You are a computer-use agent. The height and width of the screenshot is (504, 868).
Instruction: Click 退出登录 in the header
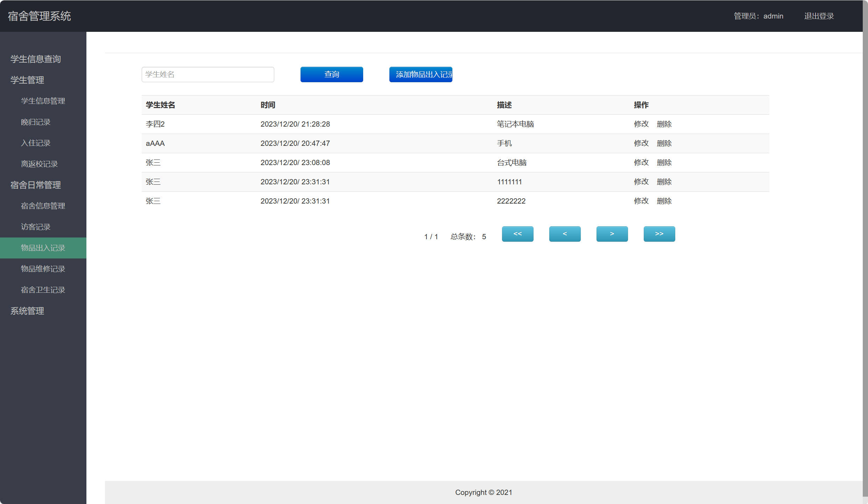click(819, 16)
